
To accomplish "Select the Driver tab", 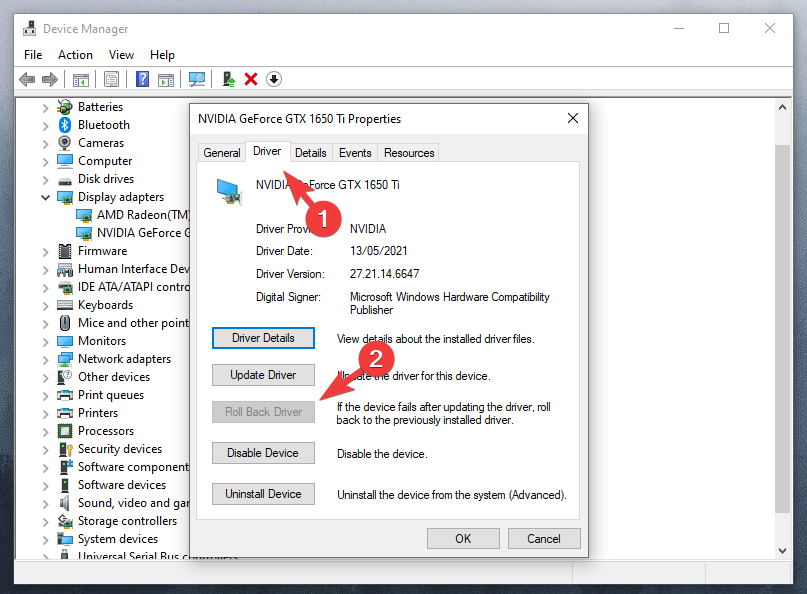I will coord(267,151).
